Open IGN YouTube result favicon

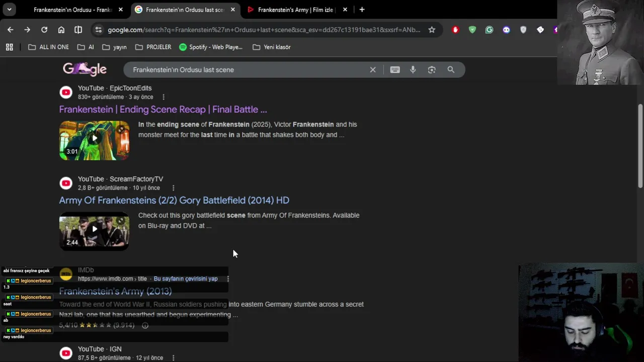pos(66,353)
